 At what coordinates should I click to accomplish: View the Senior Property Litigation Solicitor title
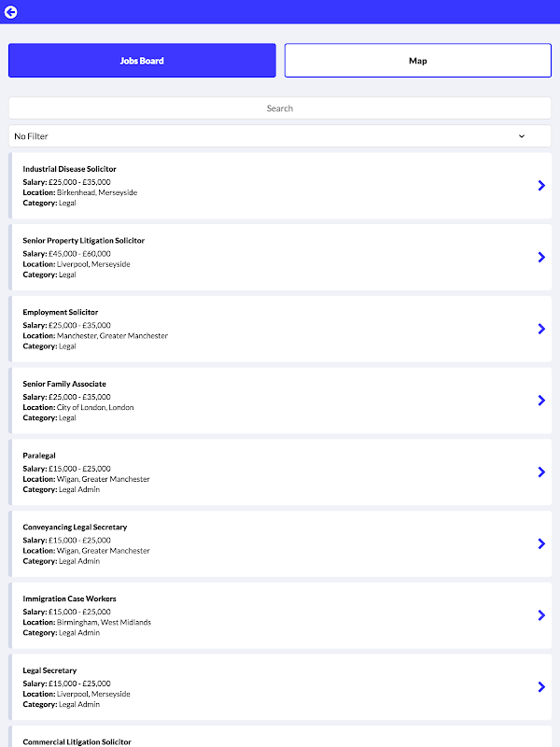pos(84,241)
